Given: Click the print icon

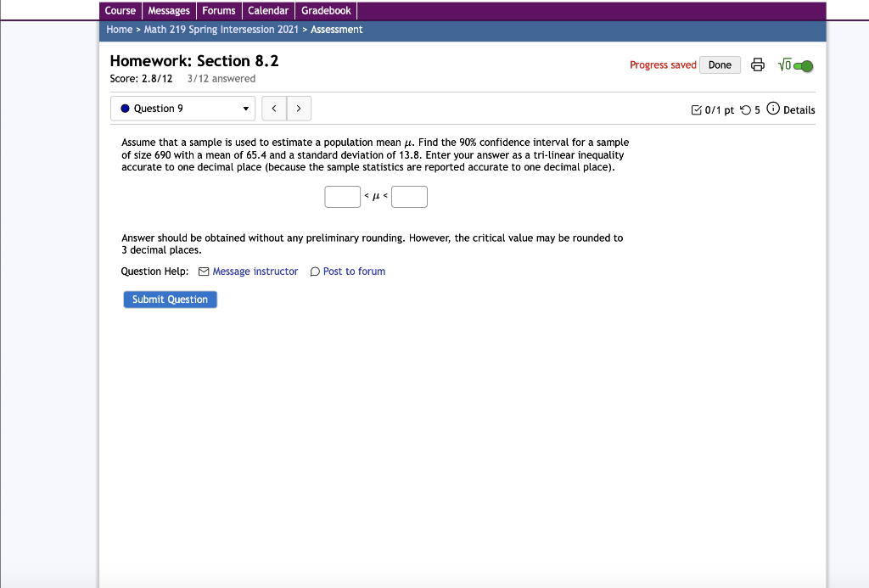Looking at the screenshot, I should point(758,64).
